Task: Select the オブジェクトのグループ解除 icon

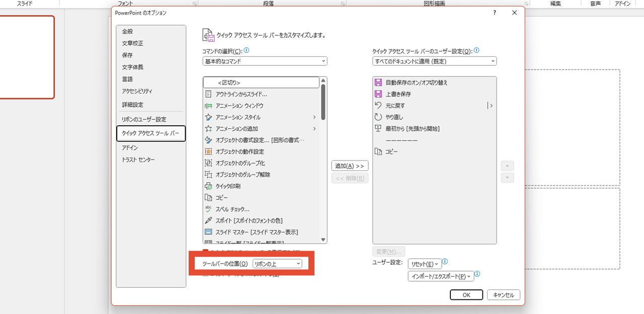Action: (208, 175)
